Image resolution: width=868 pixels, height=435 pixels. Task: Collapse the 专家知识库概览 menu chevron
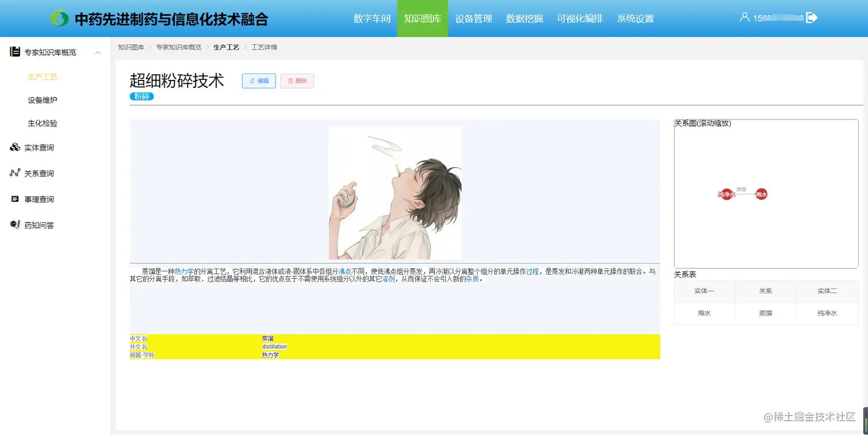click(98, 52)
